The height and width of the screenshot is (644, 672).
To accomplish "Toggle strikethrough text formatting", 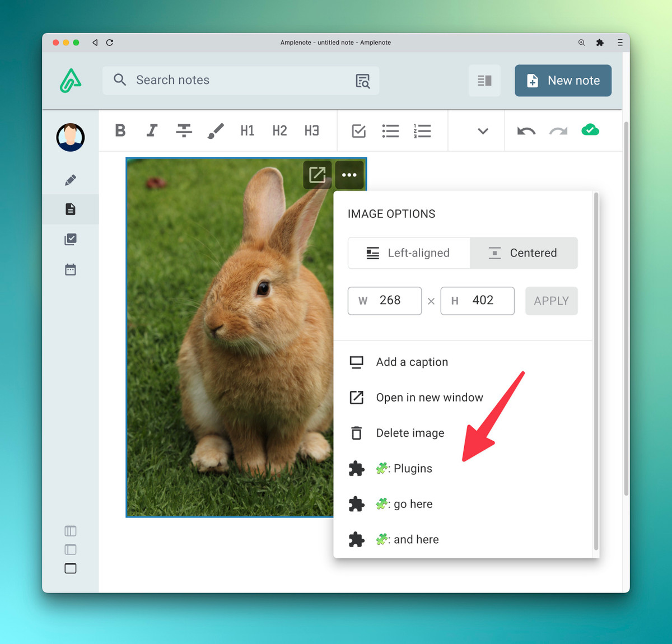I will tap(184, 130).
